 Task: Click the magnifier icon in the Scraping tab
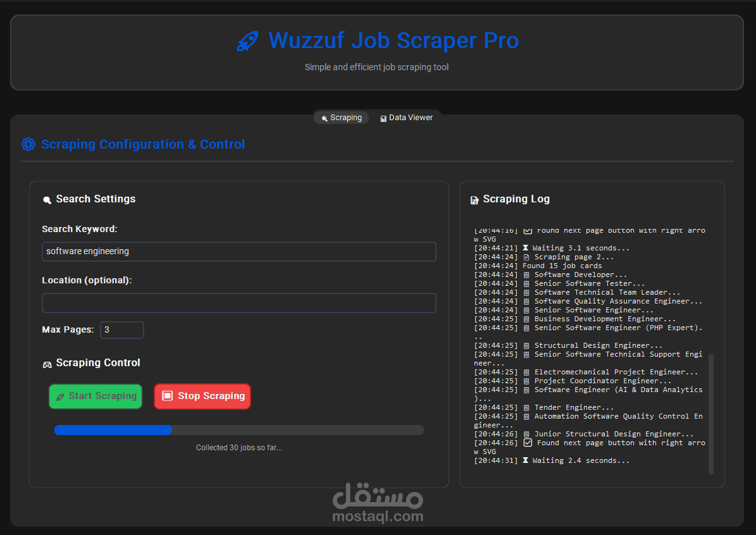[x=325, y=118]
